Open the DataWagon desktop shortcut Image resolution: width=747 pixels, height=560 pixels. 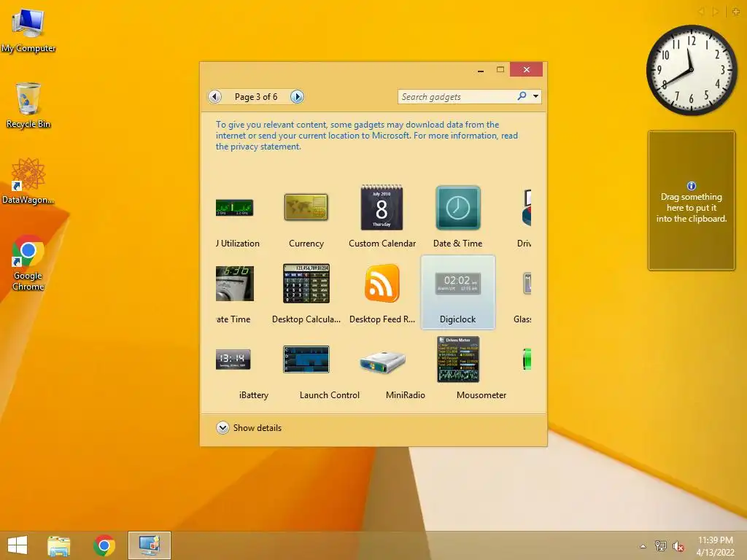pos(28,181)
